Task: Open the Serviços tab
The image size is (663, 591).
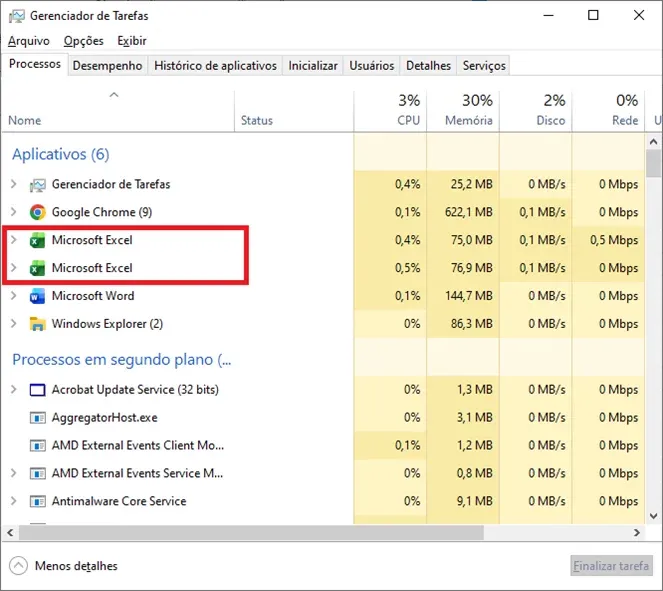Action: [x=484, y=66]
